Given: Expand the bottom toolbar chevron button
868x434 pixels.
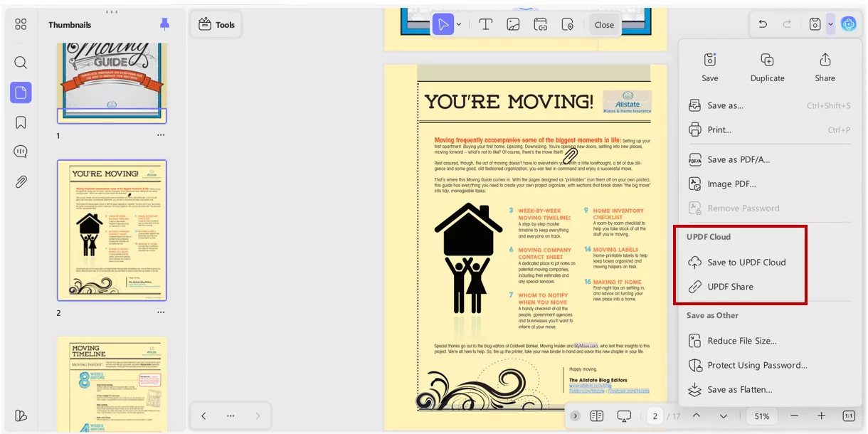Looking at the screenshot, I should pos(575,416).
